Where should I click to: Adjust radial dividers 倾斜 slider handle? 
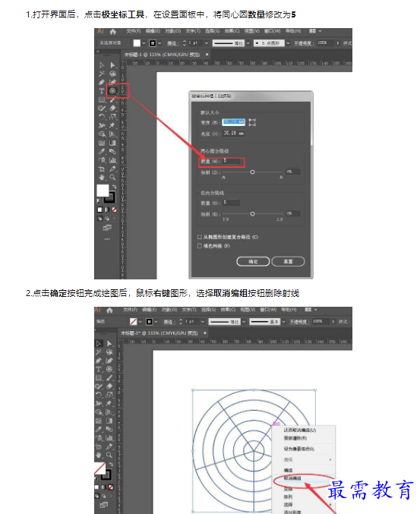click(252, 214)
